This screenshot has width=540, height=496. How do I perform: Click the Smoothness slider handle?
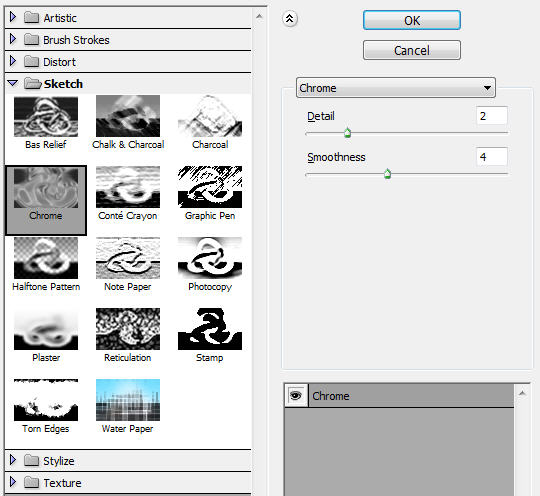387,174
